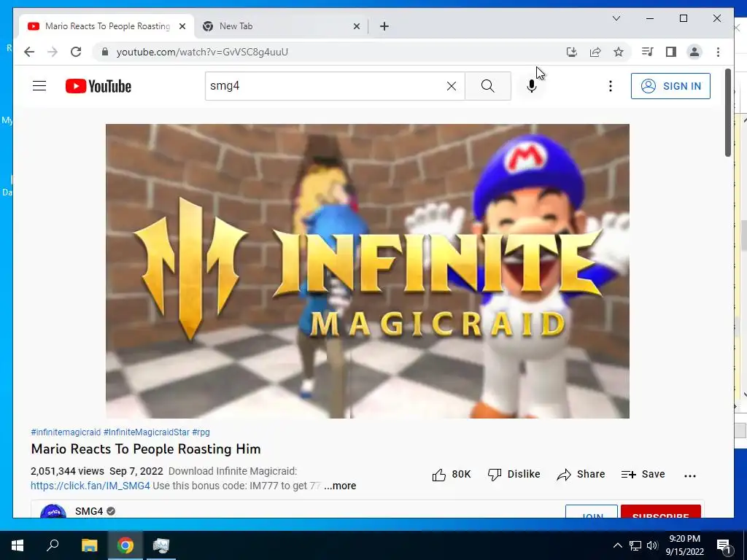This screenshot has width=747, height=560.
Task: Start voice search with the microphone
Action: (532, 86)
